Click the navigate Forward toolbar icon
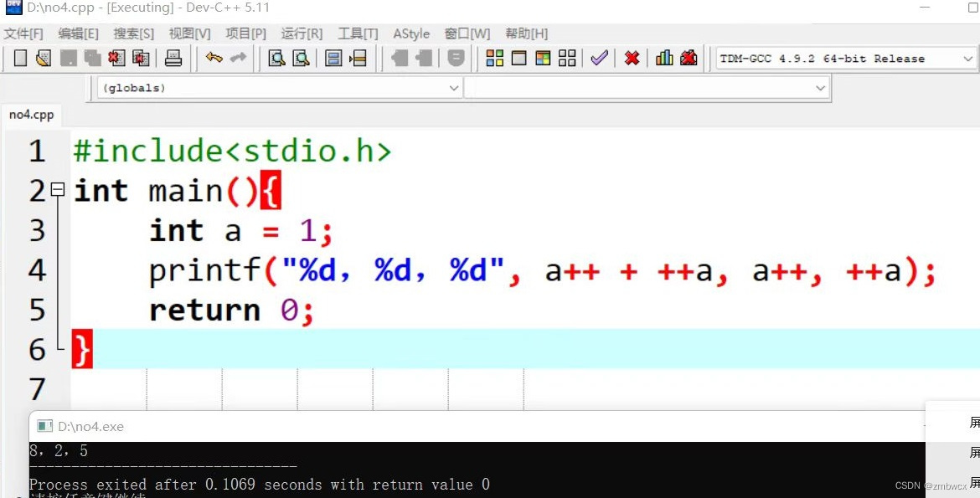980x498 pixels. click(x=424, y=58)
